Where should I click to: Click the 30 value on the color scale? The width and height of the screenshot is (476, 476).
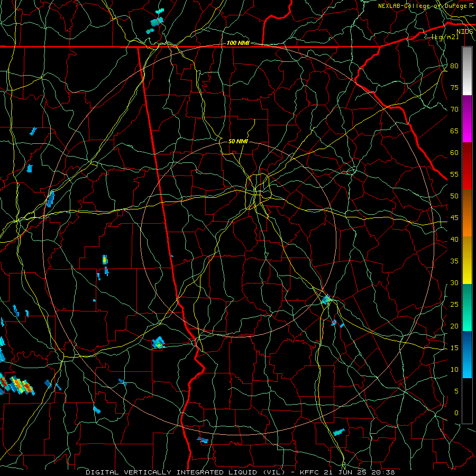point(454,282)
